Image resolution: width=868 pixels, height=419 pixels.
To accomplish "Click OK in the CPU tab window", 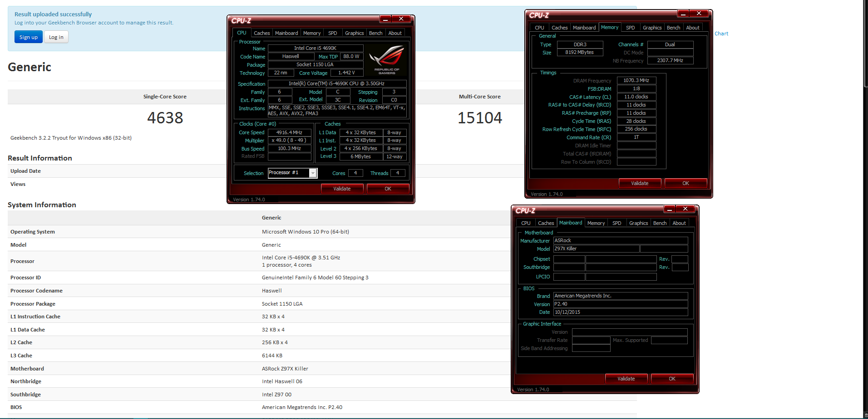I will coord(388,189).
